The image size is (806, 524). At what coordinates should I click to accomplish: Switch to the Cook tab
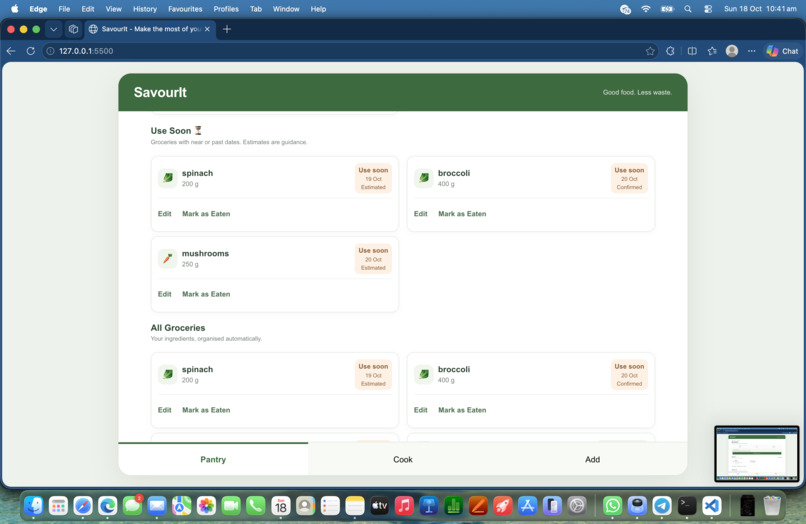[x=402, y=459]
